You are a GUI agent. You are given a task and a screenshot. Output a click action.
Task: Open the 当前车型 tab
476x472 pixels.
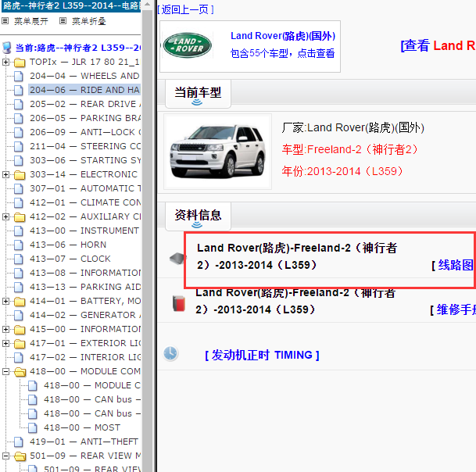click(198, 94)
